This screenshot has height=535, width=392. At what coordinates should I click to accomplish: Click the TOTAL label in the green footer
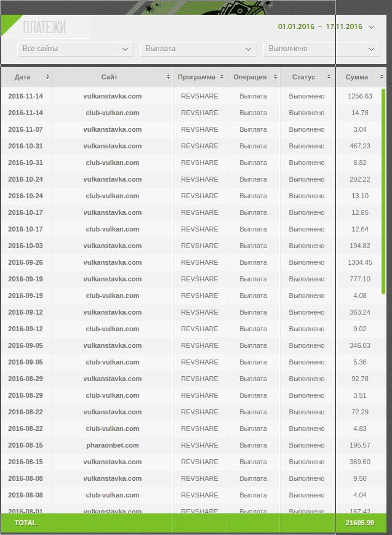26,523
